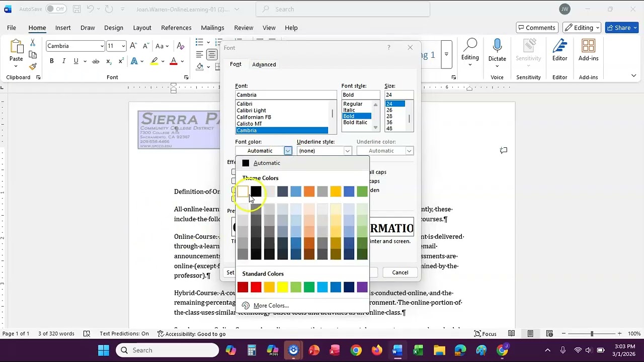Click Cancel in the Font dialog
Viewport: 644px width, 362px height.
(x=400, y=273)
